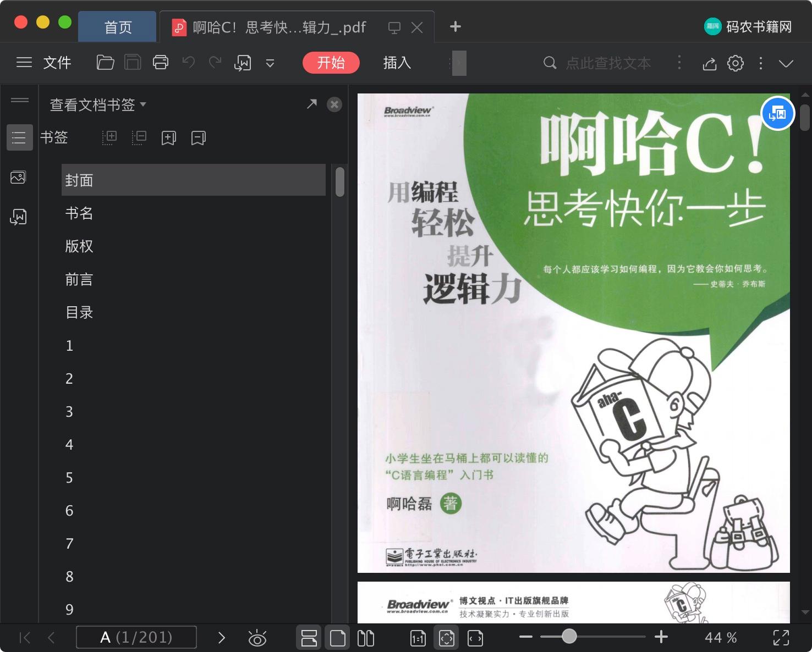Viewport: 812px width, 652px height.
Task: Go to first page button
Action: (x=25, y=638)
